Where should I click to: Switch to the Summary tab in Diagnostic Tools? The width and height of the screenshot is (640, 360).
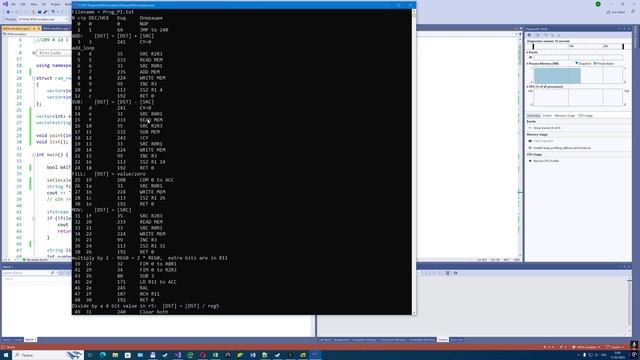tap(533, 116)
